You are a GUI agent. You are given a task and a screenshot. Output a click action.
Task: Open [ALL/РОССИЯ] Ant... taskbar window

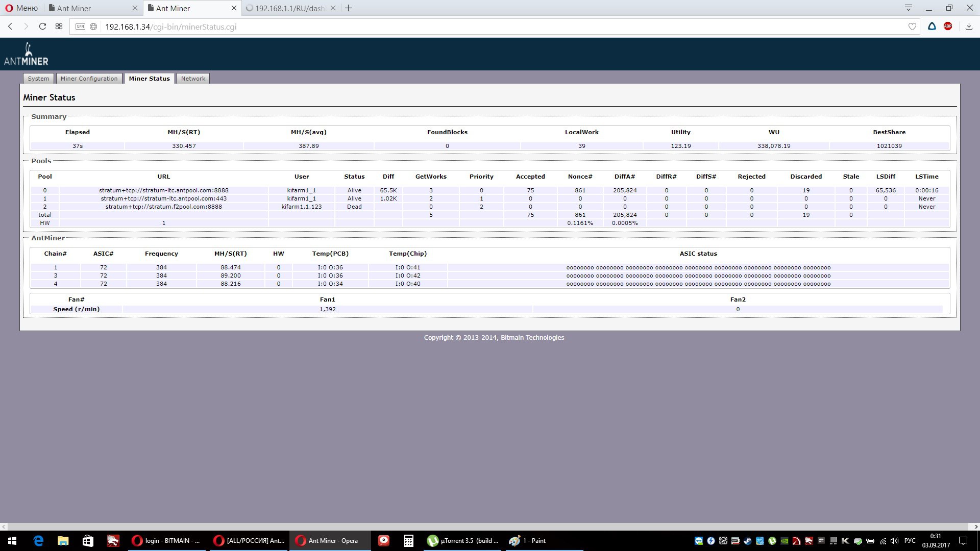click(249, 541)
